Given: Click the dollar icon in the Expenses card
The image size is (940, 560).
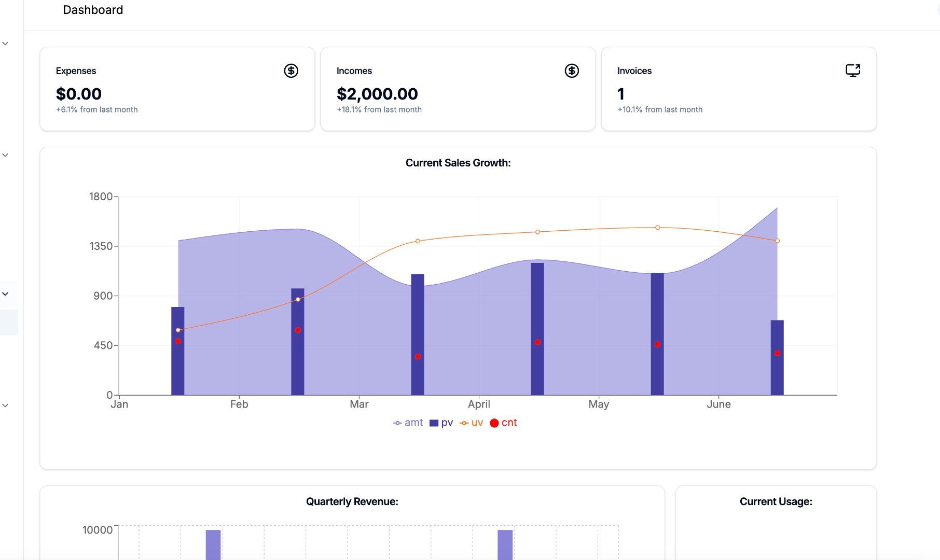Looking at the screenshot, I should point(291,71).
